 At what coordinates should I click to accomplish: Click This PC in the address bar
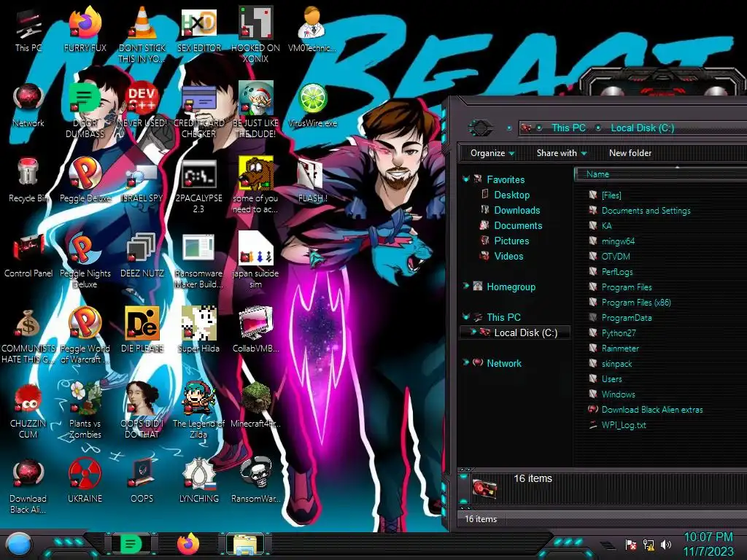point(568,128)
